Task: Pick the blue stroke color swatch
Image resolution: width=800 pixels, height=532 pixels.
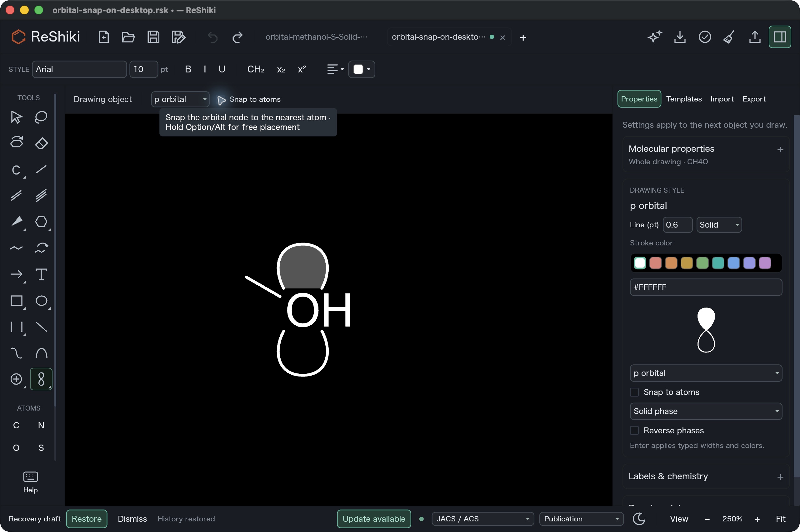Action: tap(733, 263)
